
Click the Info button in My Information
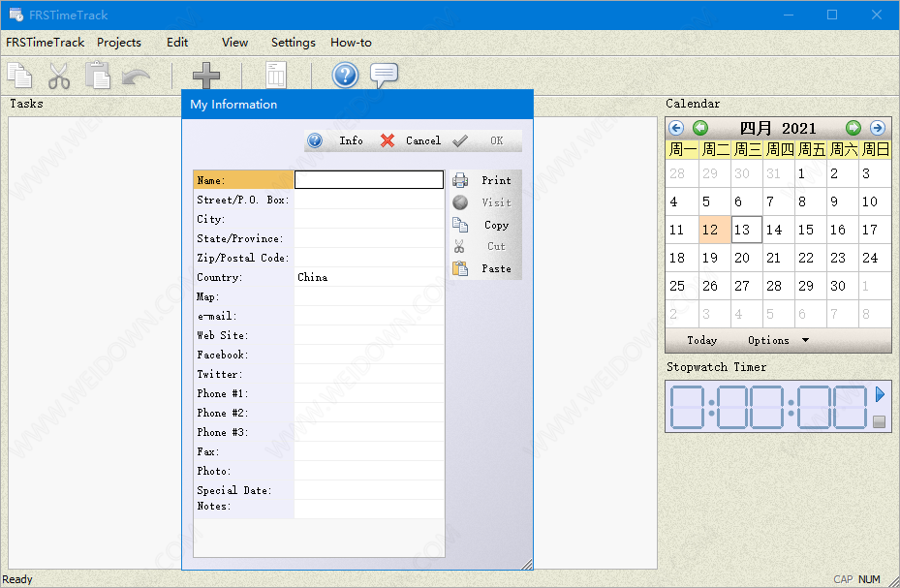[338, 140]
